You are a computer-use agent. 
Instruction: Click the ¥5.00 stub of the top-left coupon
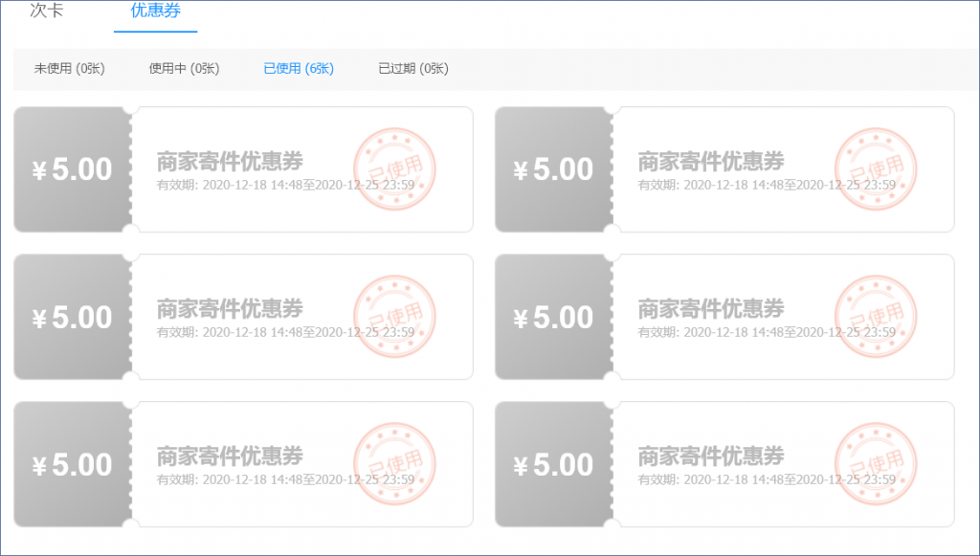click(x=73, y=169)
